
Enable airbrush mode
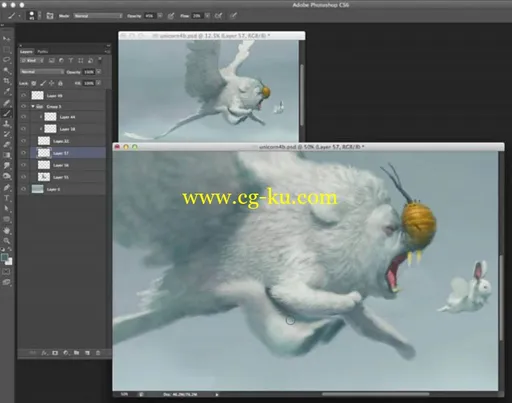click(218, 16)
